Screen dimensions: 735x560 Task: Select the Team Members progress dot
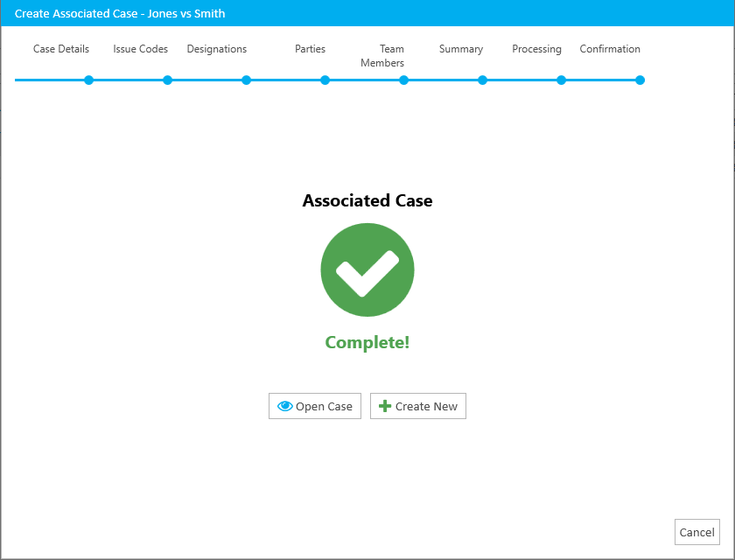pyautogui.click(x=403, y=80)
